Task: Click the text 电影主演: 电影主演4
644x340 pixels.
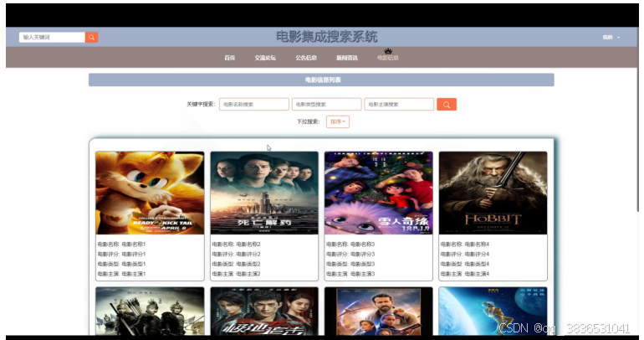Action: tap(465, 274)
